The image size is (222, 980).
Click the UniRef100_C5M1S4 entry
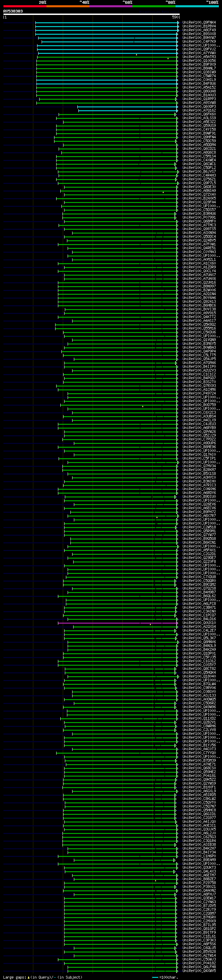tap(199, 156)
